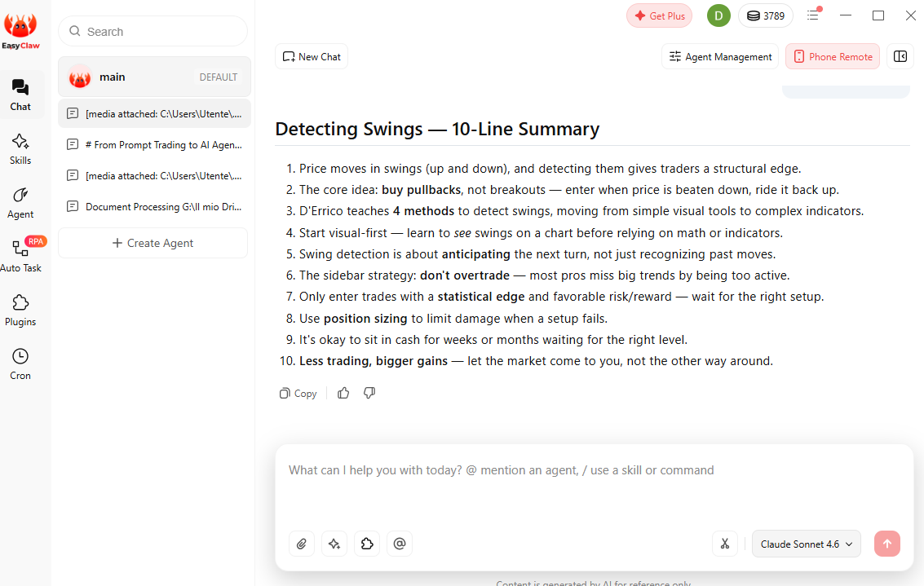Open the Skills section
This screenshot has height=586, width=924.
point(20,149)
